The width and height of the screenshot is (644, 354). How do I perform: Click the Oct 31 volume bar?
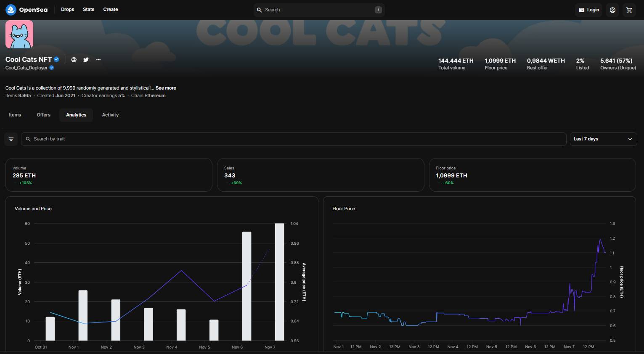(x=50, y=328)
